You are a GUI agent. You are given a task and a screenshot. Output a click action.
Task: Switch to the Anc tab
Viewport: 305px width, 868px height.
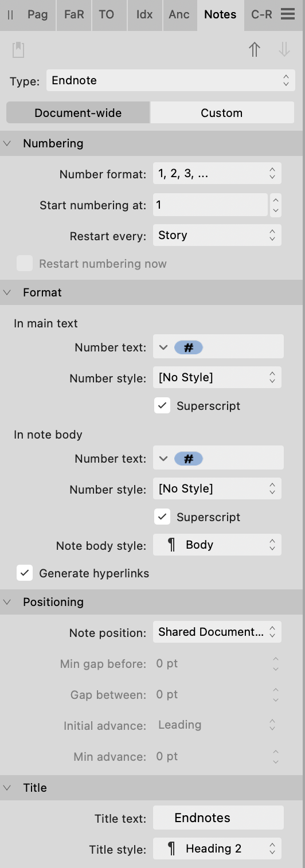coord(179,14)
